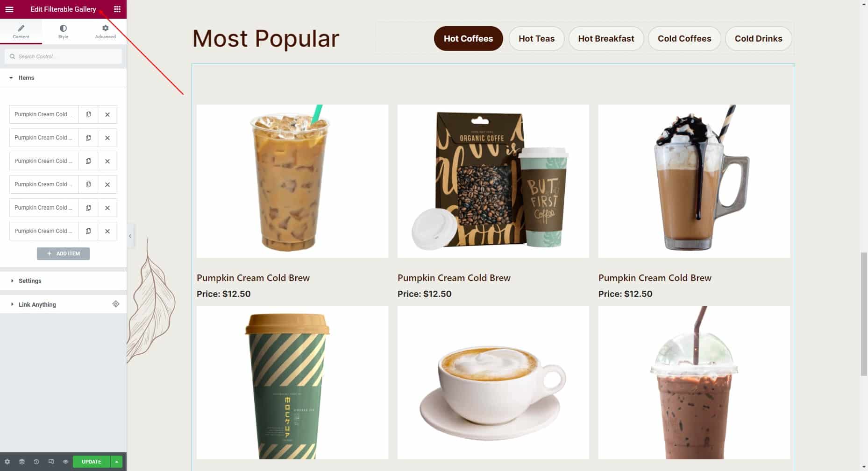Open page settings gear in bottom bar
The image size is (868, 471).
(7, 462)
